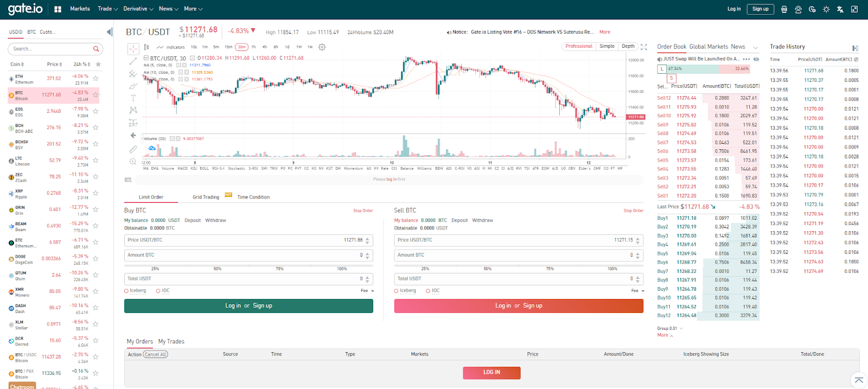Switch to the Time Condition tab

[253, 197]
